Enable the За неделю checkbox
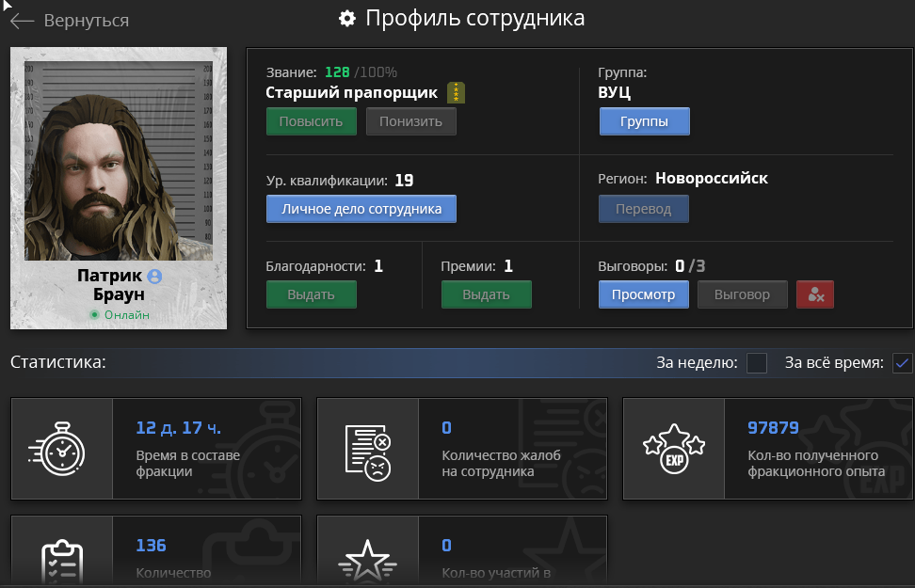The width and height of the screenshot is (915, 588). coord(756,363)
